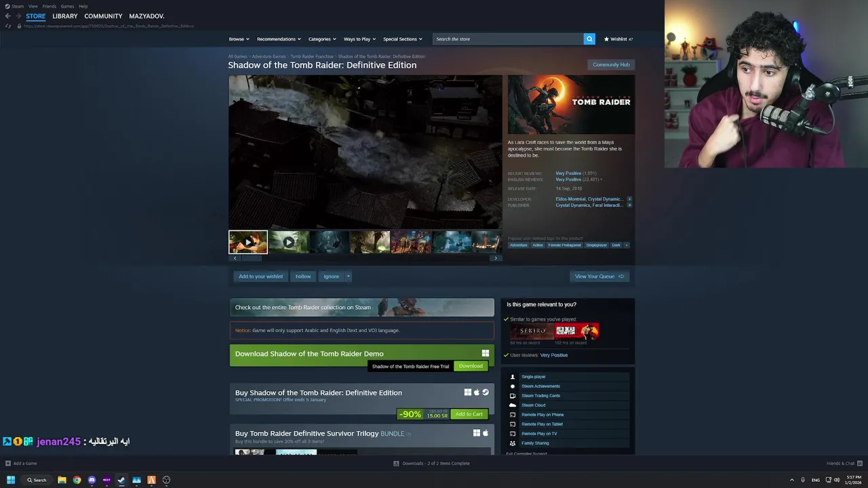The width and height of the screenshot is (868, 488).
Task: Click the microphone icon in the system tray
Action: click(803, 480)
